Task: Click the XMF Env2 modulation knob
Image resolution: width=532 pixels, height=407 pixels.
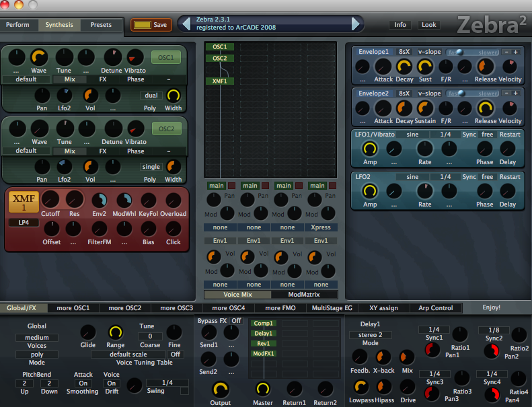Action: pyautogui.click(x=100, y=200)
